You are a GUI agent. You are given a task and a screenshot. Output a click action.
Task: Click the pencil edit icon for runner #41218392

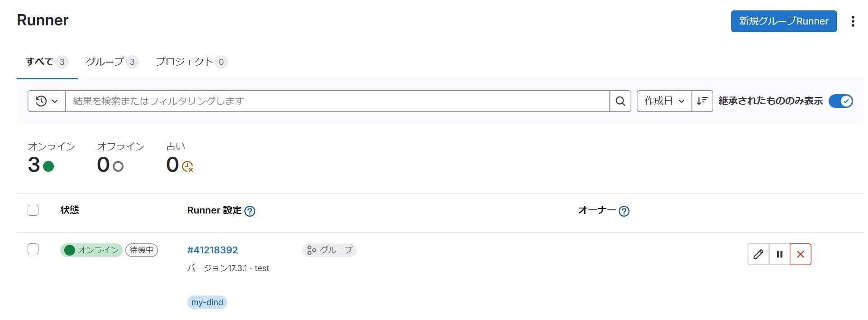pyautogui.click(x=758, y=254)
